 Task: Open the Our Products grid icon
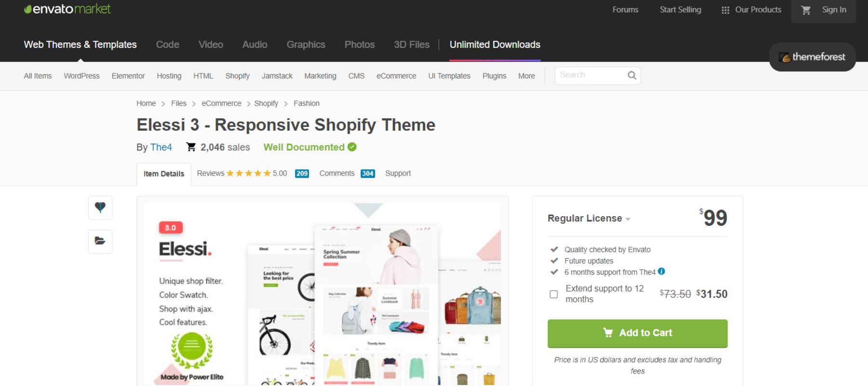tap(725, 10)
